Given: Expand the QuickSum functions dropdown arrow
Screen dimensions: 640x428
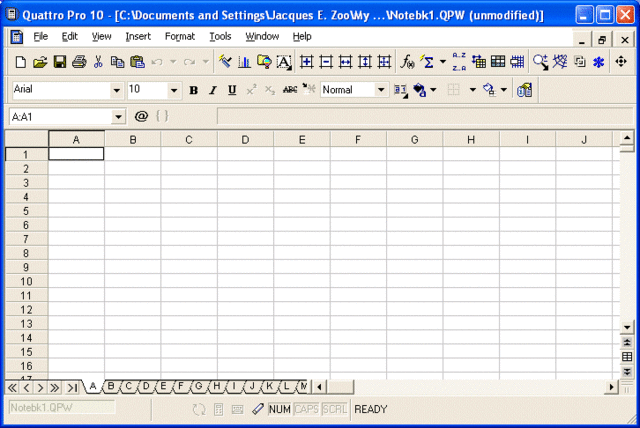Looking at the screenshot, I should [443, 62].
